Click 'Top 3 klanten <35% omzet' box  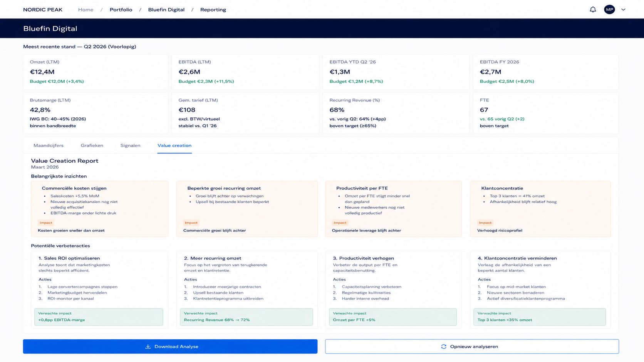(540, 317)
